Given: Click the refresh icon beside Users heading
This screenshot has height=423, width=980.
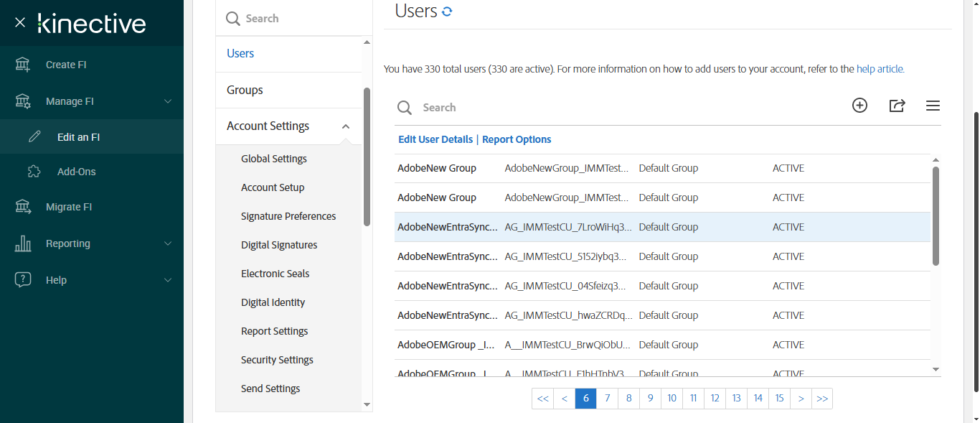Looking at the screenshot, I should pyautogui.click(x=447, y=11).
